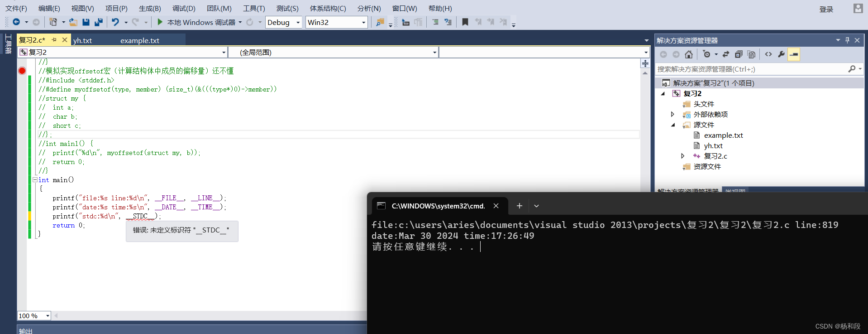Pin the Solution Explorer panel with auto-hide

pyautogui.click(x=847, y=40)
